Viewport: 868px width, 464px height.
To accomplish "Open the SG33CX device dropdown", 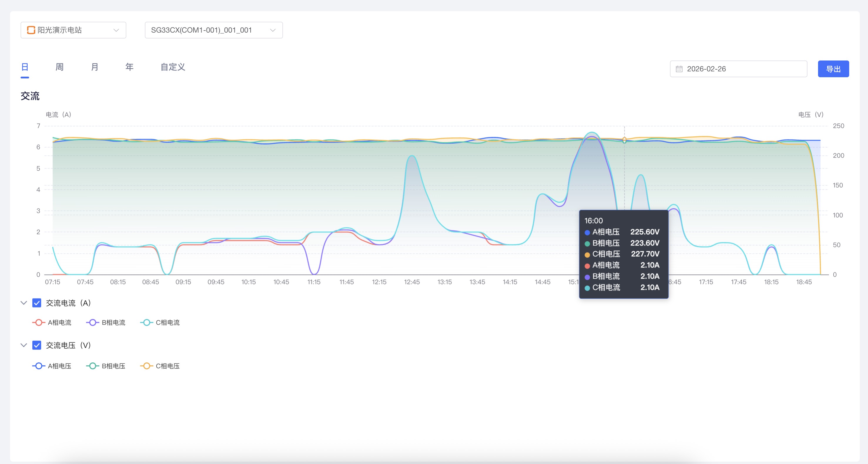I will 213,30.
